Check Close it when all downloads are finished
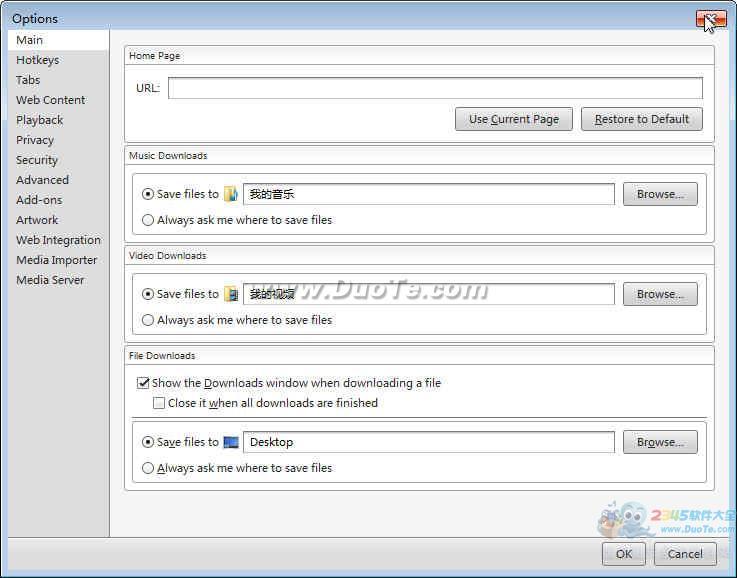This screenshot has width=737, height=578. [x=159, y=403]
